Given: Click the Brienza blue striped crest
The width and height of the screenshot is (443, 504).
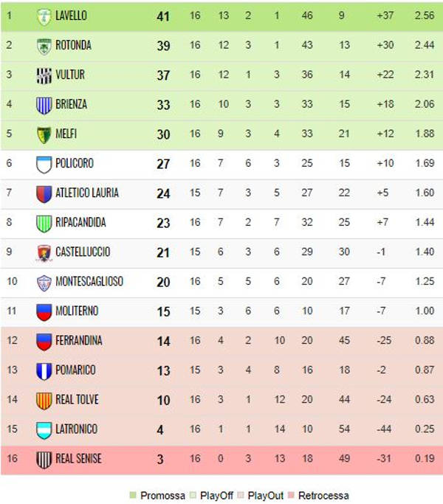Looking at the screenshot, I should (44, 105).
